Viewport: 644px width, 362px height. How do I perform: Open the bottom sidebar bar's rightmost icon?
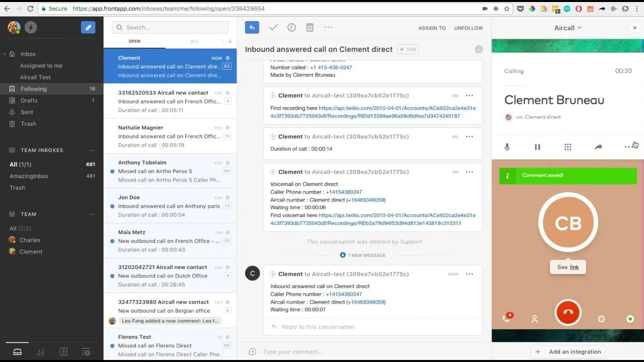(86, 352)
